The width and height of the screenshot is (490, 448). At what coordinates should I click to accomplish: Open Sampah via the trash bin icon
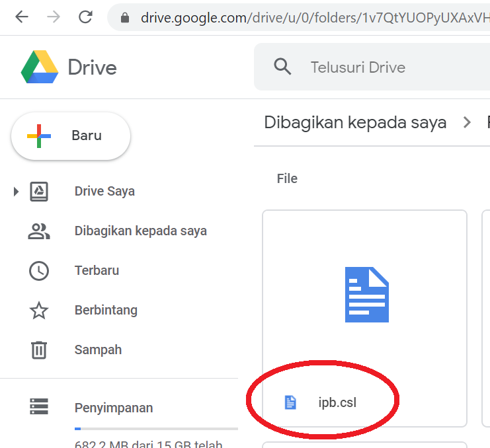tap(39, 350)
